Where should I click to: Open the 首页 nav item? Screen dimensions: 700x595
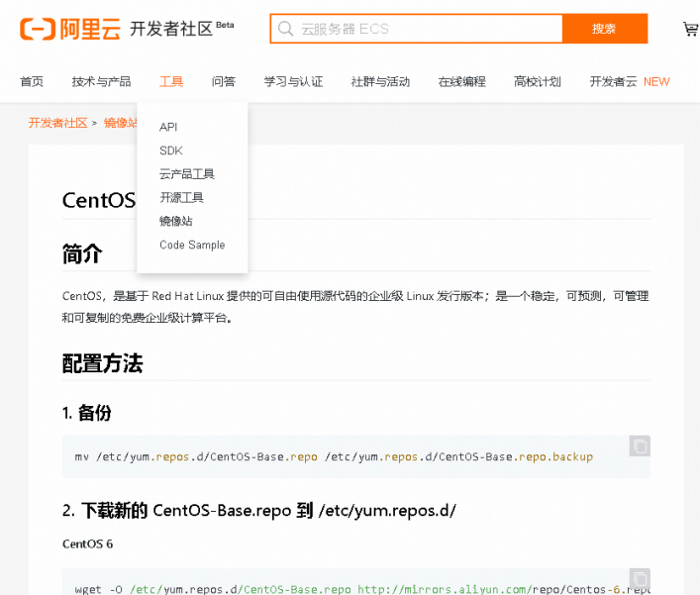pyautogui.click(x=32, y=82)
